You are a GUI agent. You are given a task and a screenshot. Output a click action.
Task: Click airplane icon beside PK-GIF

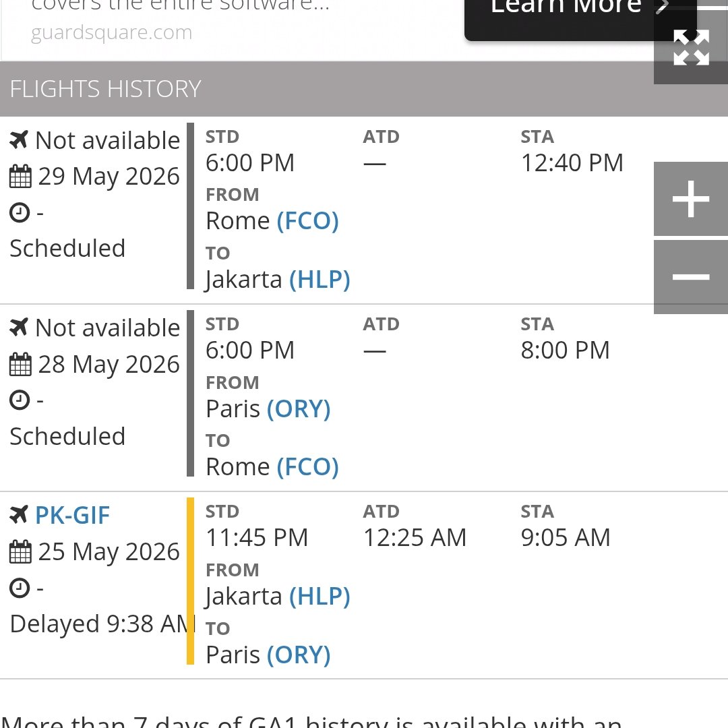point(19,515)
